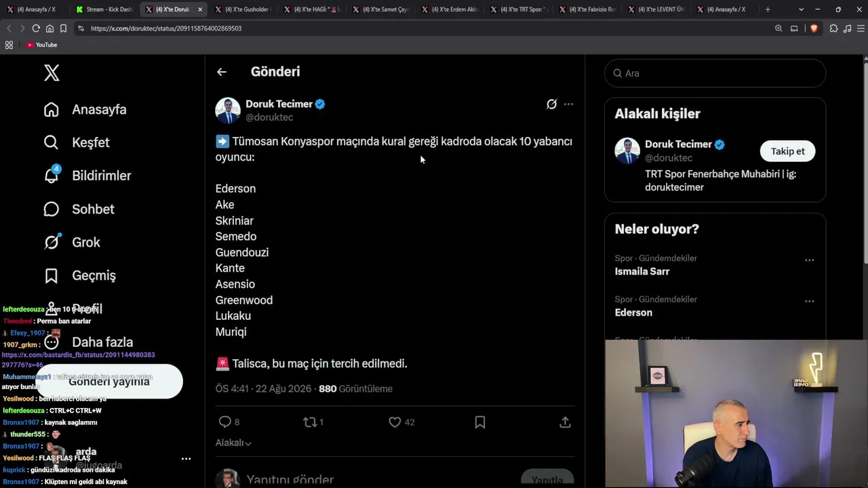Click the Gönderi yayınla button

[x=108, y=382]
